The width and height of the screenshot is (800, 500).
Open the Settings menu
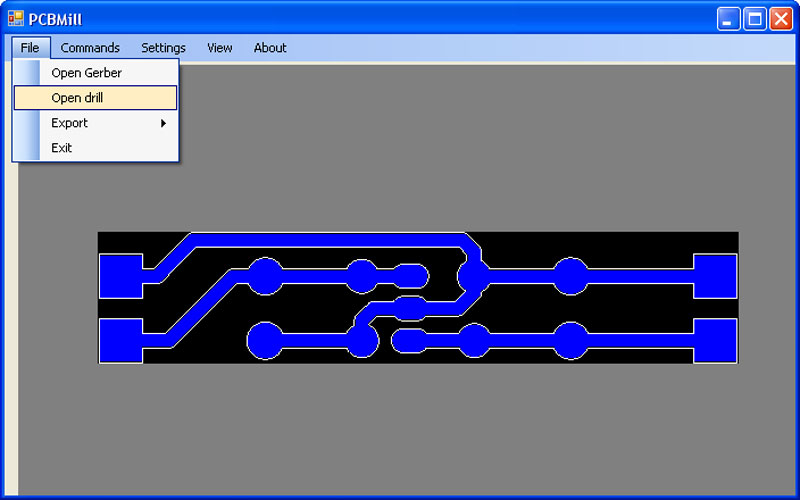tap(163, 48)
